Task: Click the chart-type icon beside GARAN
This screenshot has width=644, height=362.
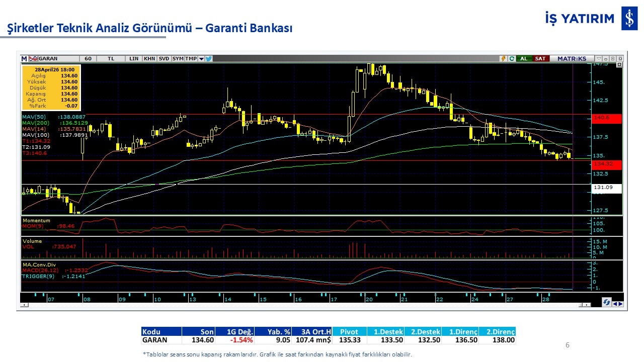Action: tap(33, 58)
